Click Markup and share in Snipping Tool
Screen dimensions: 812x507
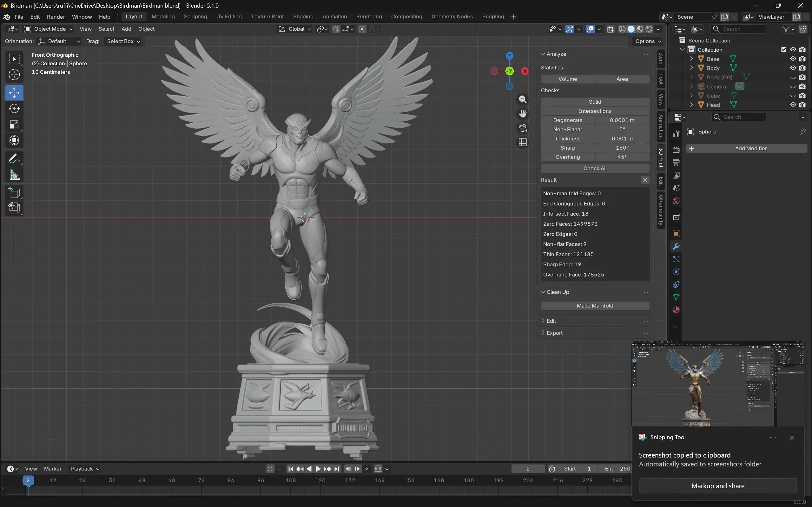click(x=718, y=486)
